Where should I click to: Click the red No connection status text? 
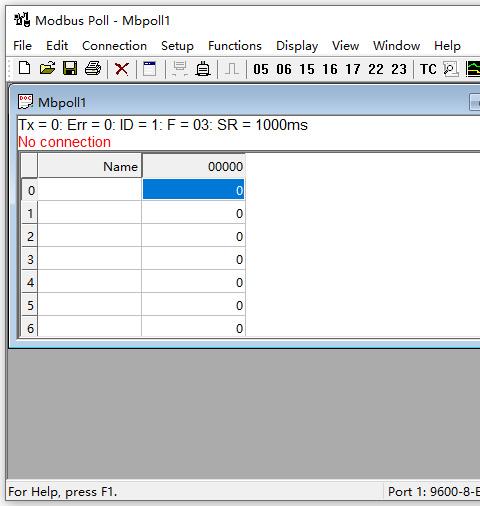coord(64,142)
